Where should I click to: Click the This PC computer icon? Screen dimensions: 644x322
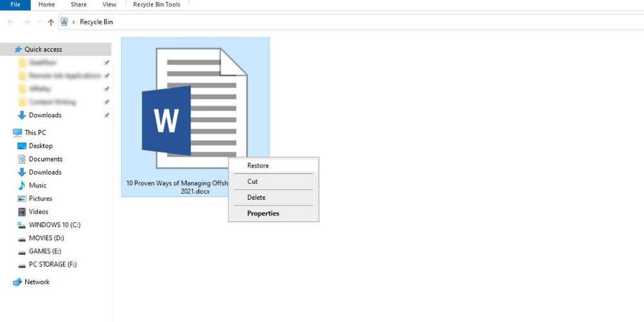[x=17, y=133]
